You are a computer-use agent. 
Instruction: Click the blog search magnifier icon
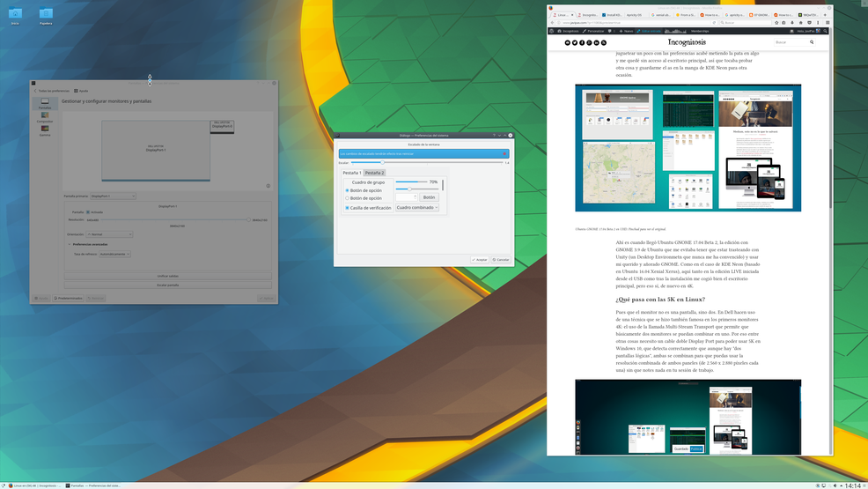click(812, 42)
